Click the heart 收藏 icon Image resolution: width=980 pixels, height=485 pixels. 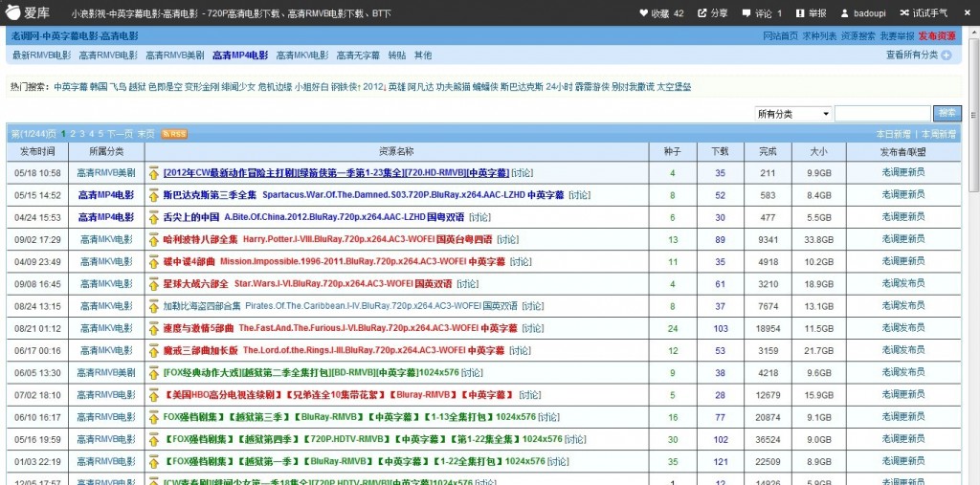pos(643,12)
